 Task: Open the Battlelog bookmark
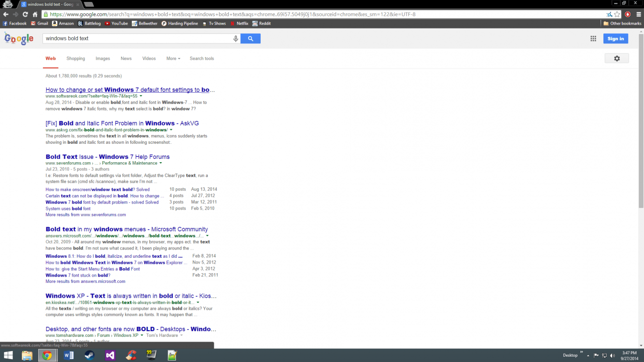click(x=90, y=23)
